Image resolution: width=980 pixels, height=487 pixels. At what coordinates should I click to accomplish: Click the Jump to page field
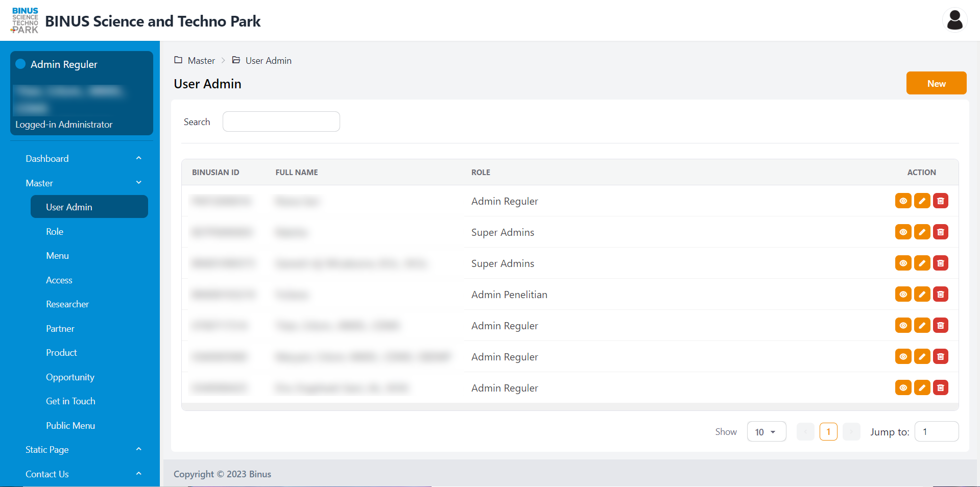[937, 431]
